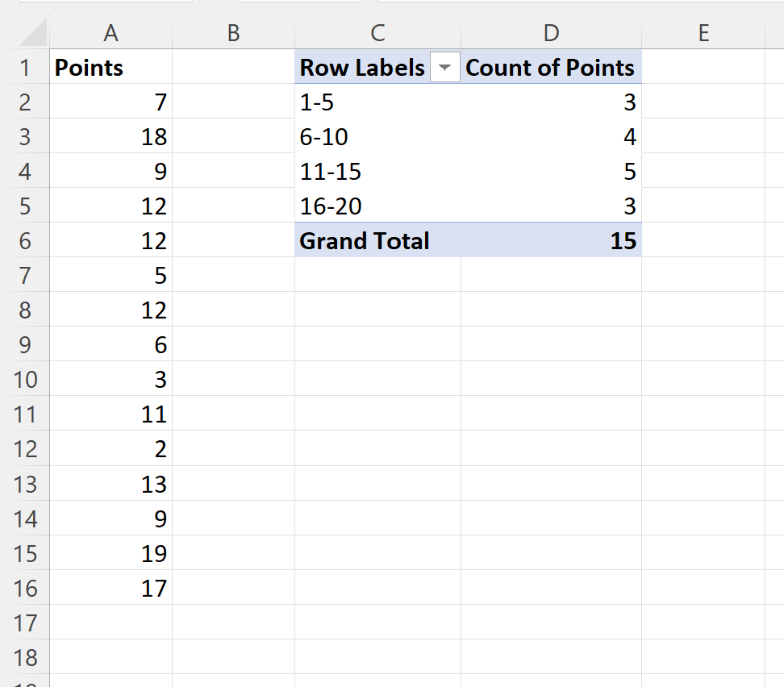Screen dimensions: 784x687
Task: Click the Points header cell
Action: [x=111, y=68]
